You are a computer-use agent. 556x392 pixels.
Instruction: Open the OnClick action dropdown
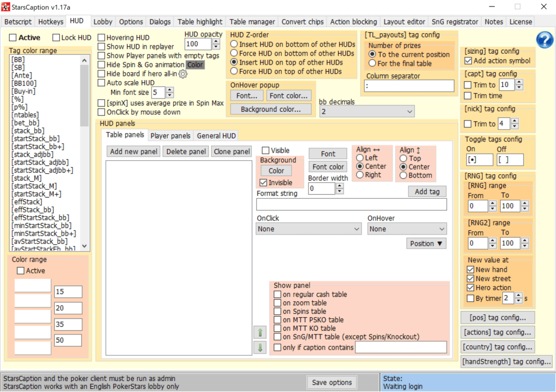click(308, 229)
